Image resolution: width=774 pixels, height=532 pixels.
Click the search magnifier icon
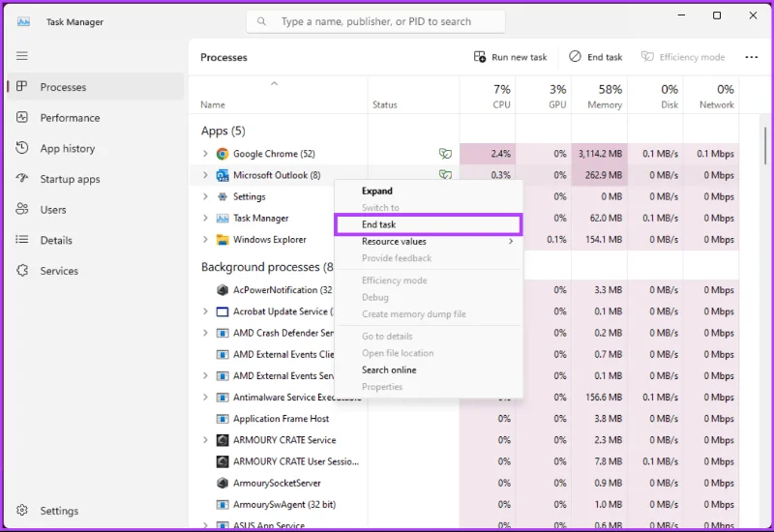pyautogui.click(x=261, y=21)
